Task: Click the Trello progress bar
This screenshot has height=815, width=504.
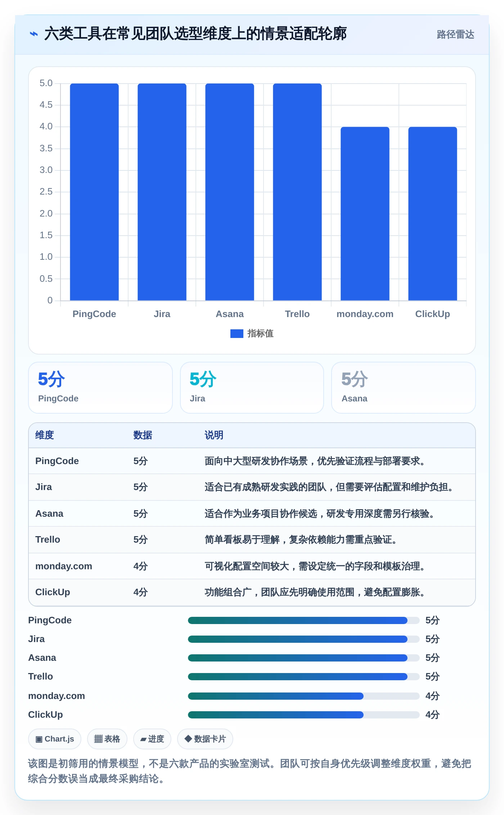Action: (304, 677)
